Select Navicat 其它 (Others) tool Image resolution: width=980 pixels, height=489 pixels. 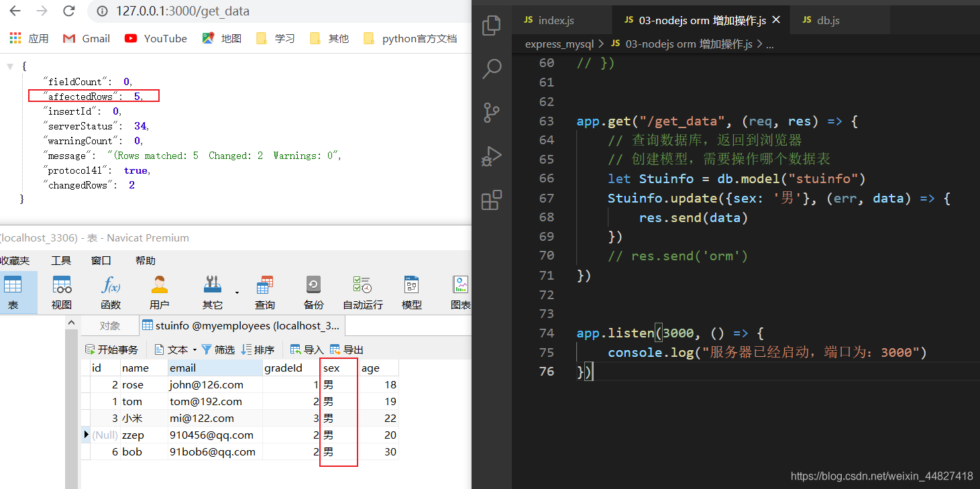click(x=213, y=292)
